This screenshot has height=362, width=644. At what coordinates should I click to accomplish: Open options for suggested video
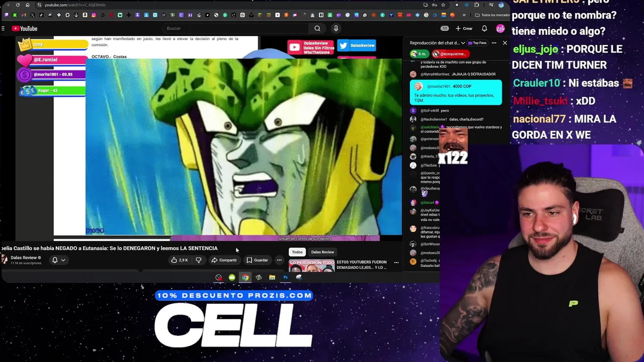pyautogui.click(x=396, y=263)
